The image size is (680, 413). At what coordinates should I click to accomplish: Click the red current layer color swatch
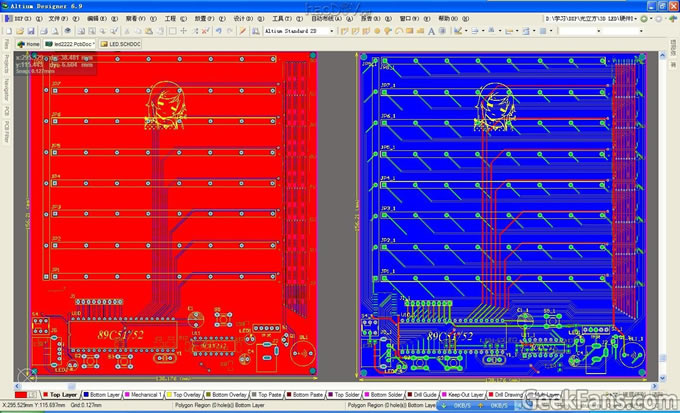(20, 395)
